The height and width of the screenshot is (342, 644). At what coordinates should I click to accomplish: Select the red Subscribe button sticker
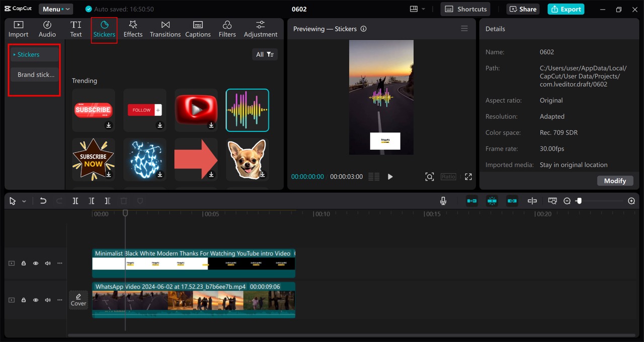pyautogui.click(x=94, y=110)
